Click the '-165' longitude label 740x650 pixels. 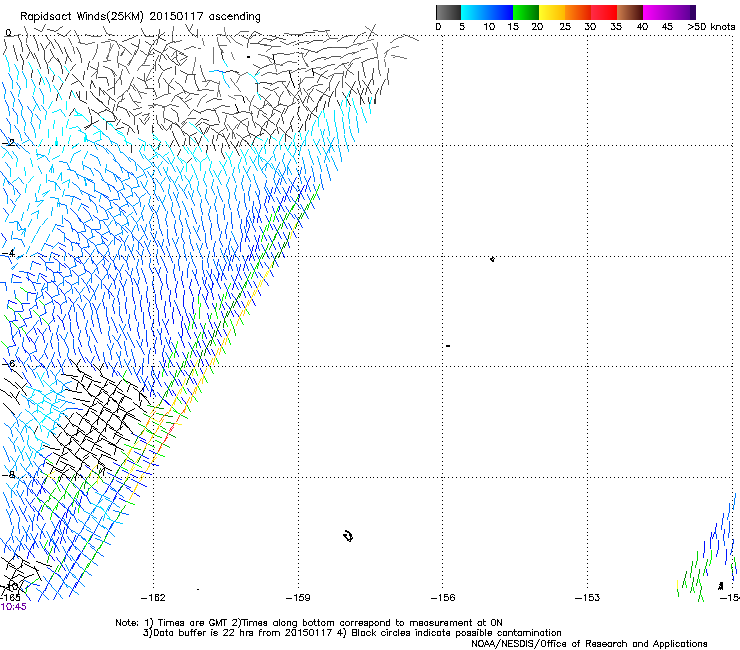(10, 598)
